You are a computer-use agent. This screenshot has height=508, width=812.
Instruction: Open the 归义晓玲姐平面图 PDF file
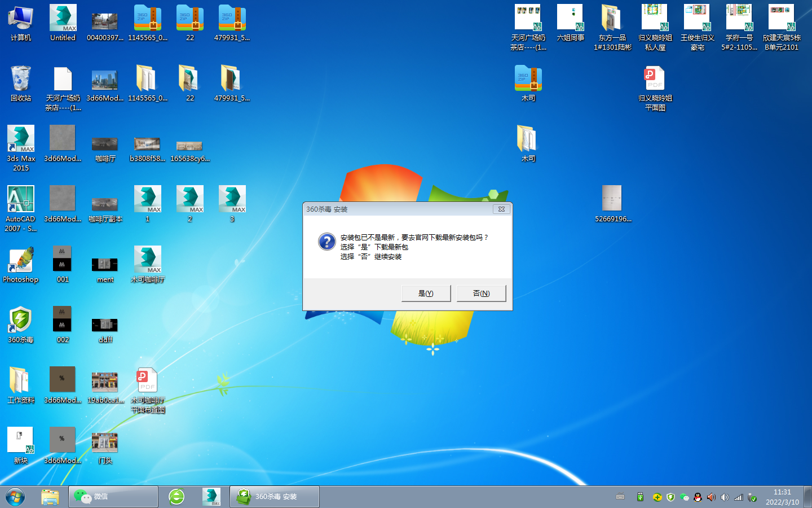(x=655, y=79)
